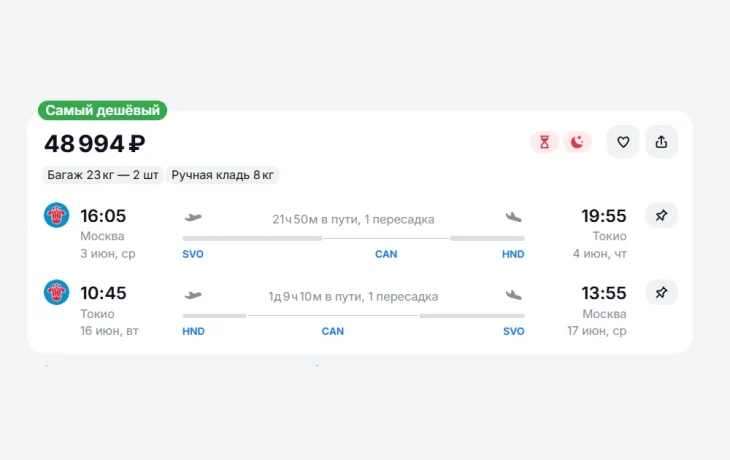
Task: Click landing plane icon on 1д9ч10м flight
Action: coord(514,295)
